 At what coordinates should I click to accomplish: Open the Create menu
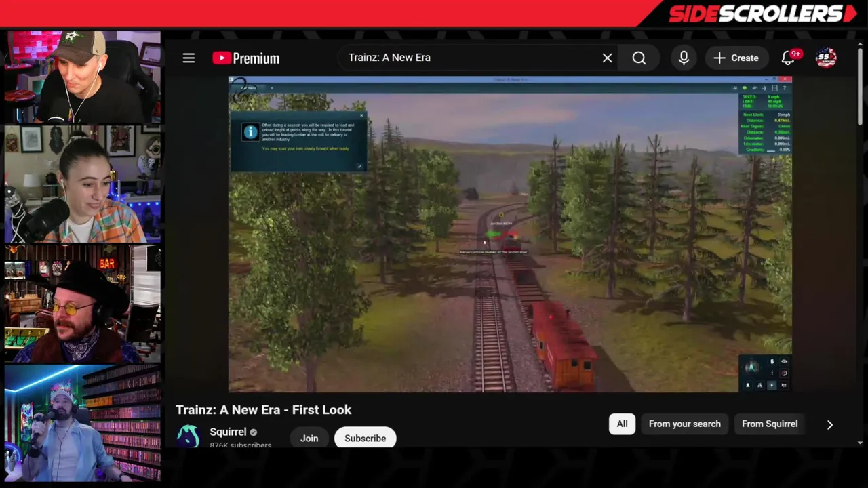736,58
